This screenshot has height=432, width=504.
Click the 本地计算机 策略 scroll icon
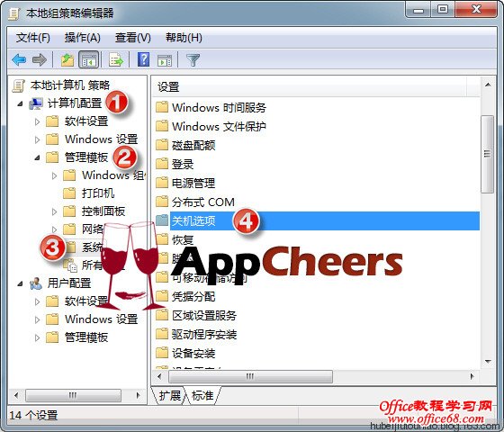pos(19,85)
